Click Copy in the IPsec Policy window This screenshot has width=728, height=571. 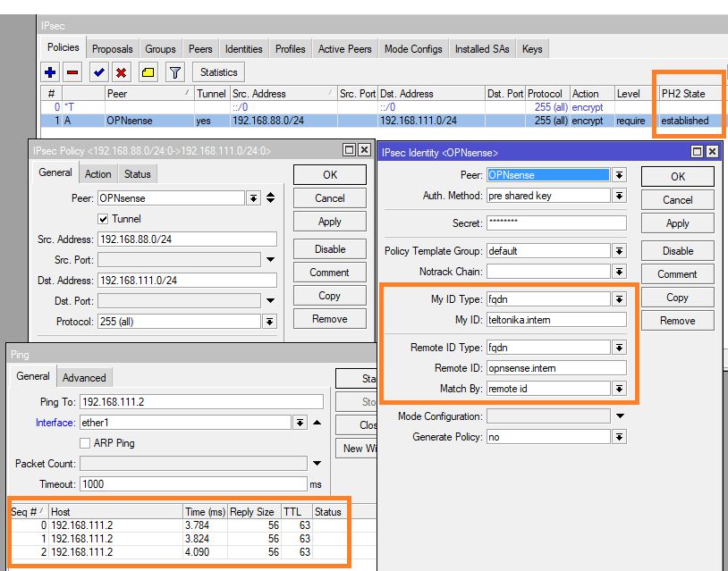click(x=330, y=296)
